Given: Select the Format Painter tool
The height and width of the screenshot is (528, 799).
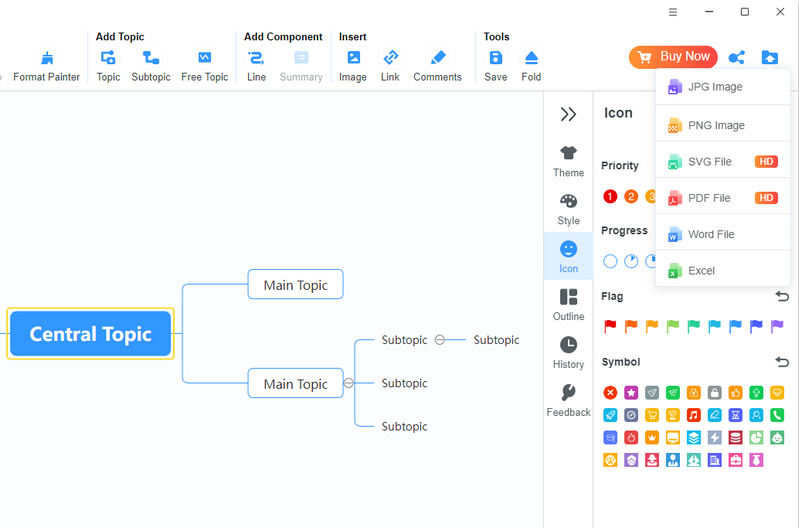Looking at the screenshot, I should (46, 66).
